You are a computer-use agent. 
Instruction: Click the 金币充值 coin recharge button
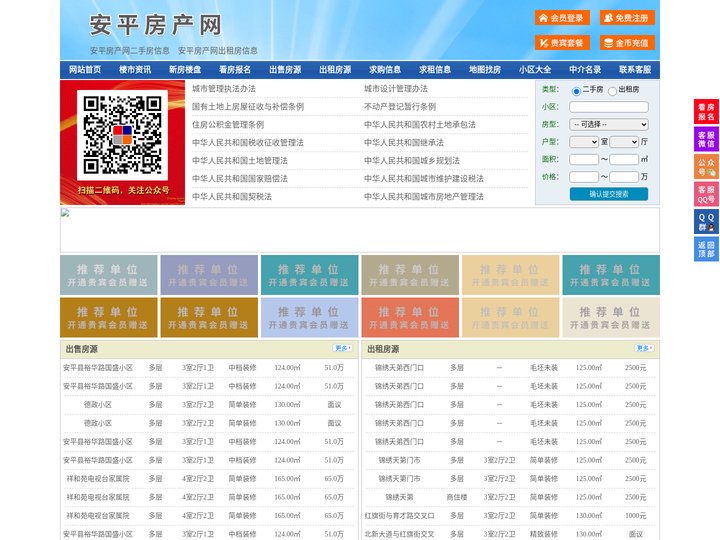[x=627, y=43]
